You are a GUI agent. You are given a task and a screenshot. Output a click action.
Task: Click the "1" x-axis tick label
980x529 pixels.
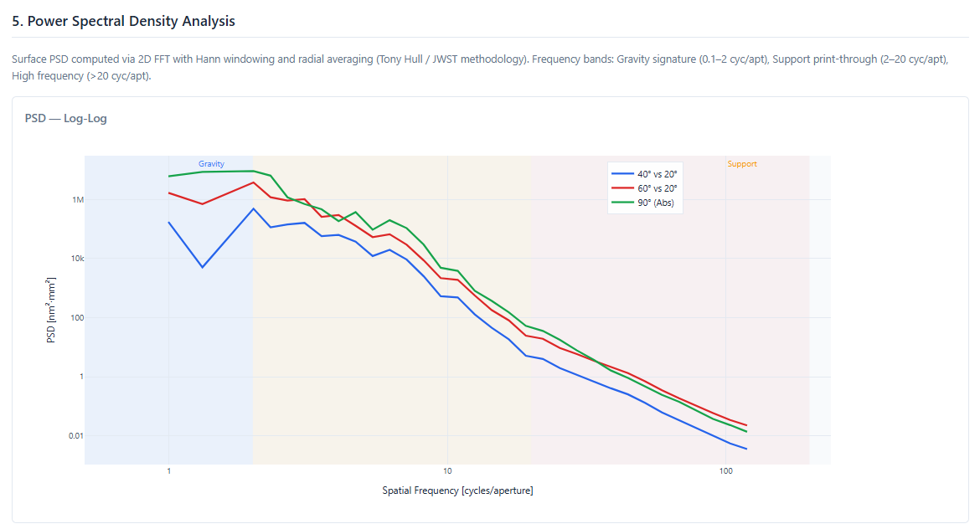169,472
